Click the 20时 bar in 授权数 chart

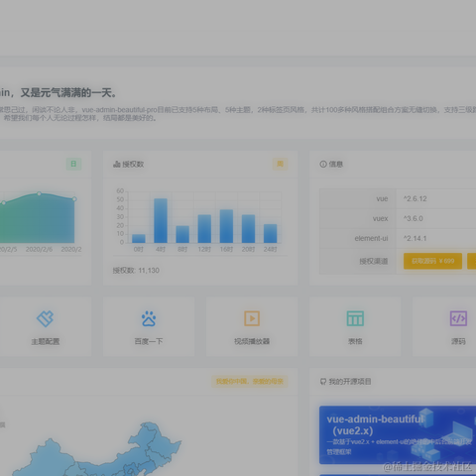click(248, 229)
